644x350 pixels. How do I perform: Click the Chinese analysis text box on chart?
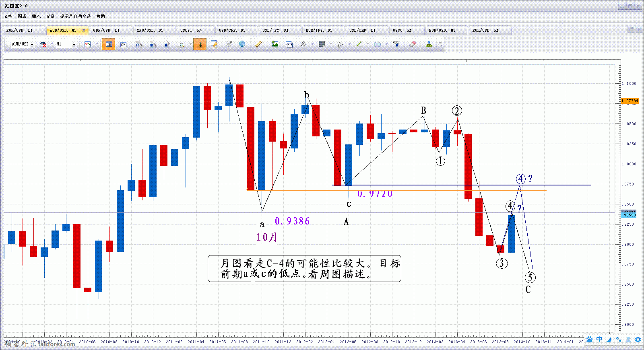coord(305,269)
